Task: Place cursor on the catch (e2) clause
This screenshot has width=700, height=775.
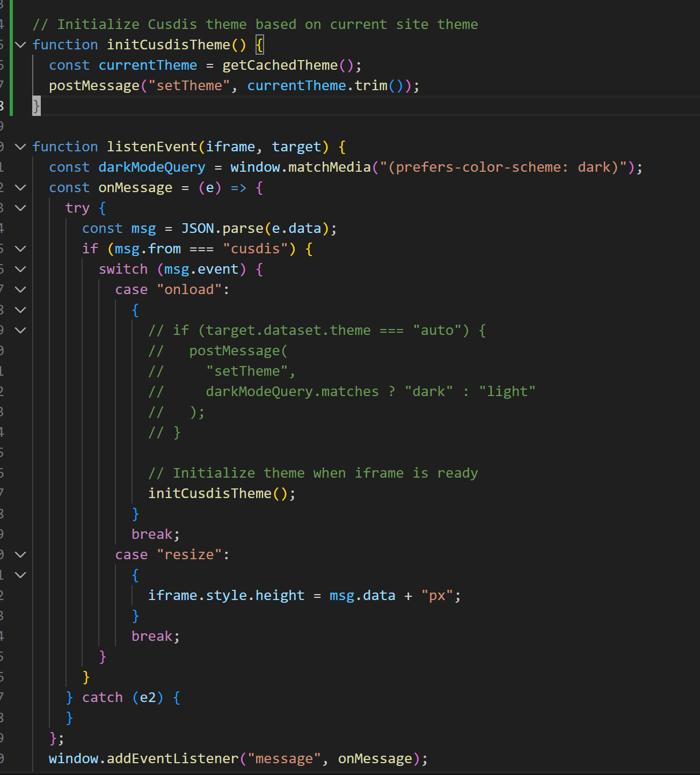Action: [x=102, y=697]
